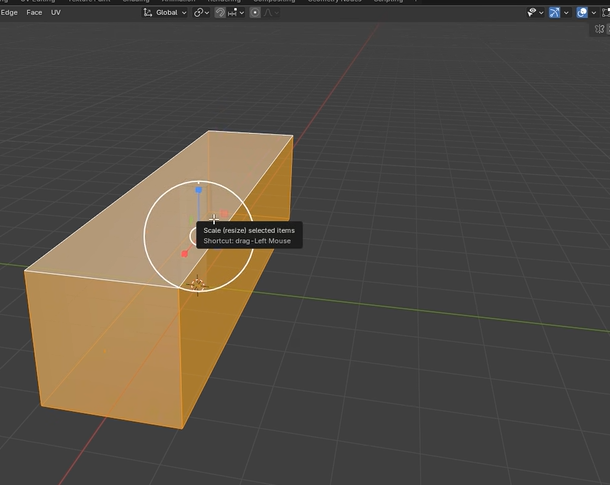Open the UV menu

pyautogui.click(x=56, y=12)
